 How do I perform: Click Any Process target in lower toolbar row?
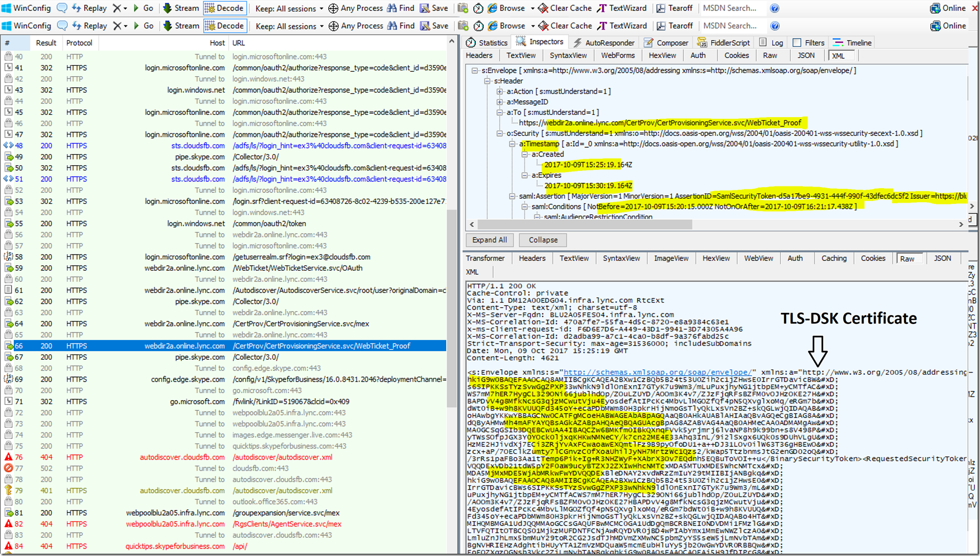356,26
